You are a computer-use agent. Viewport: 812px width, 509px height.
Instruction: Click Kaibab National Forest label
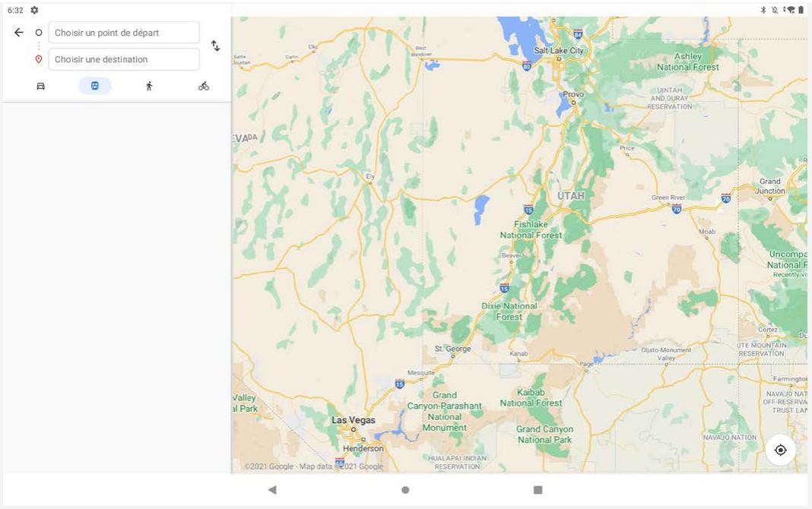click(x=531, y=398)
